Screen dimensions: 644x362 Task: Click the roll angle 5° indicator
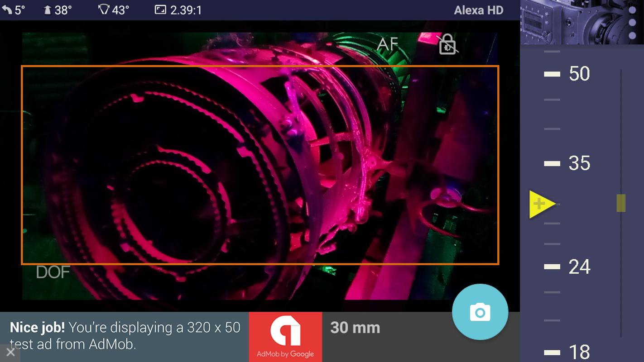13,10
